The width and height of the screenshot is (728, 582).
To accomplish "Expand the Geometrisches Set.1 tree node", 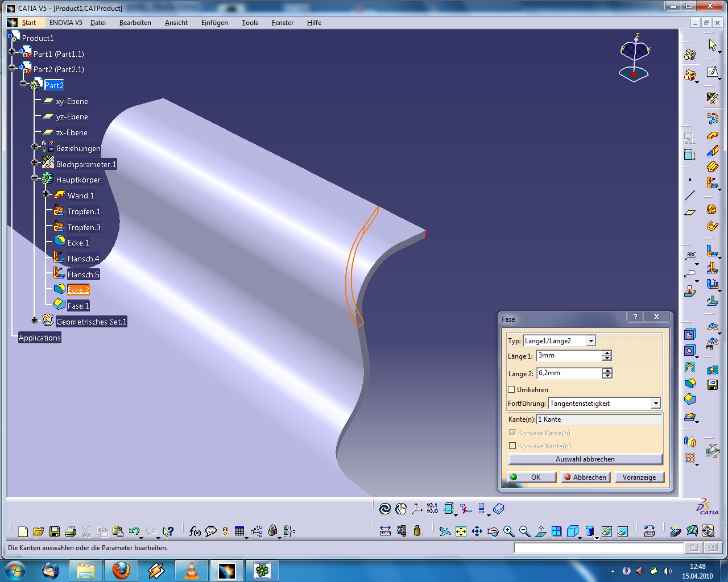I will 35,321.
